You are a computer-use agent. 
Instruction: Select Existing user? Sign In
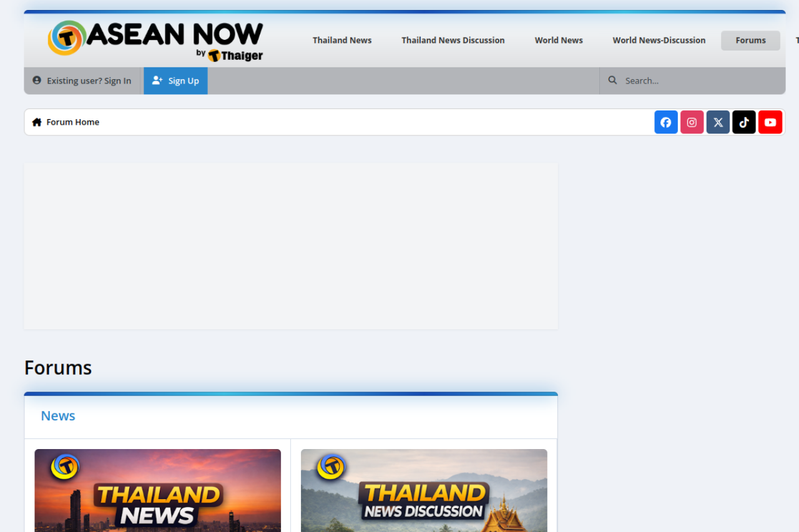pos(82,81)
